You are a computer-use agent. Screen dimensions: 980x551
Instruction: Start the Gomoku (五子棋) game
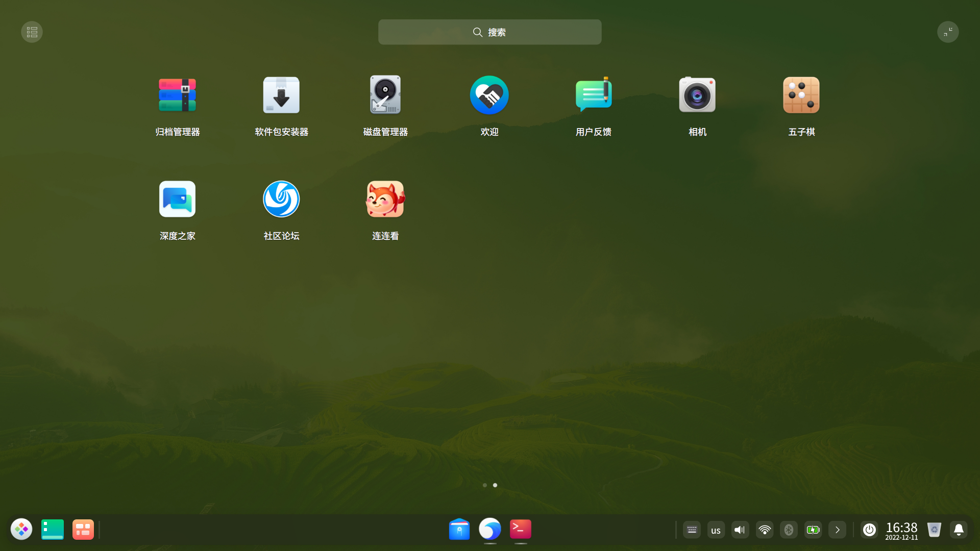[x=801, y=95]
